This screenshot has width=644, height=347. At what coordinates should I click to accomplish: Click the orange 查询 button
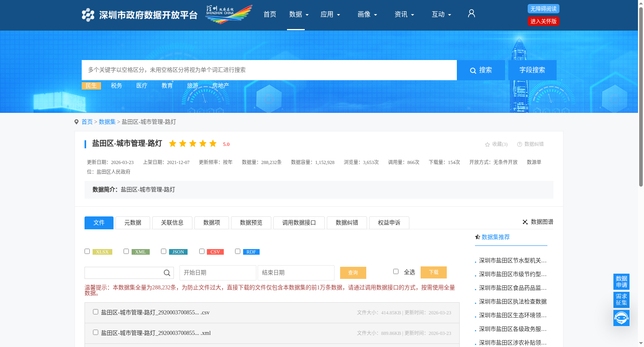click(353, 273)
